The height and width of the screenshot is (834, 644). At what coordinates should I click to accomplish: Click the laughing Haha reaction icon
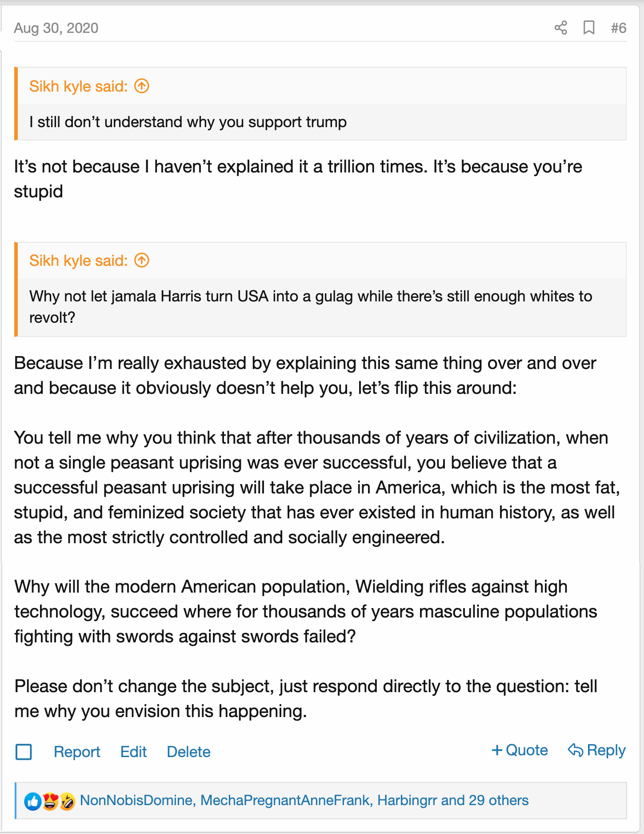(67, 802)
